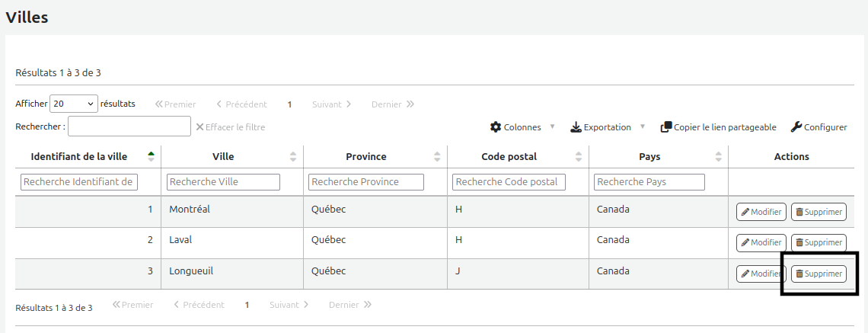
Task: Sort the Pays column using arrows
Action: 718,156
